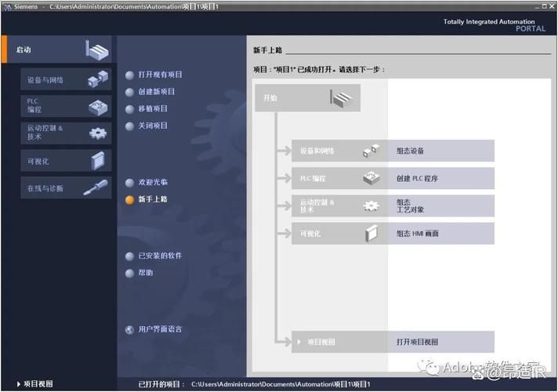Click the 设备和网络 step label
Viewport: 558px width, 392px height.
[x=317, y=151]
